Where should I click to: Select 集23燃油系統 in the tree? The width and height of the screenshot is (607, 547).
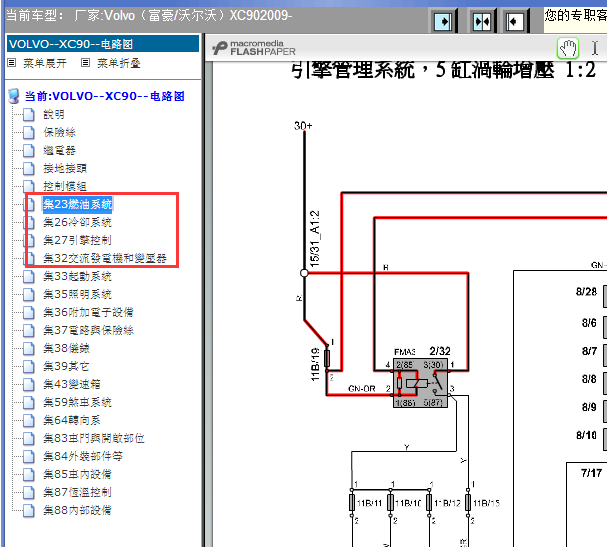pos(77,204)
